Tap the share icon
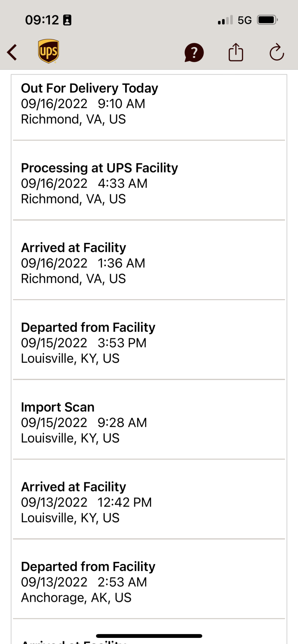 pos(236,52)
